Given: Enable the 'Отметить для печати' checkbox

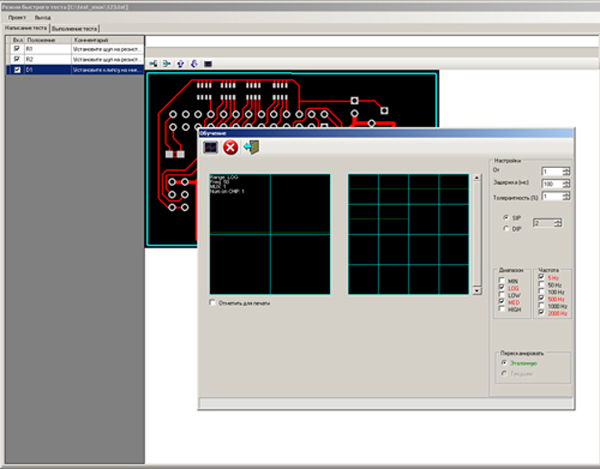Looking at the screenshot, I should 211,302.
